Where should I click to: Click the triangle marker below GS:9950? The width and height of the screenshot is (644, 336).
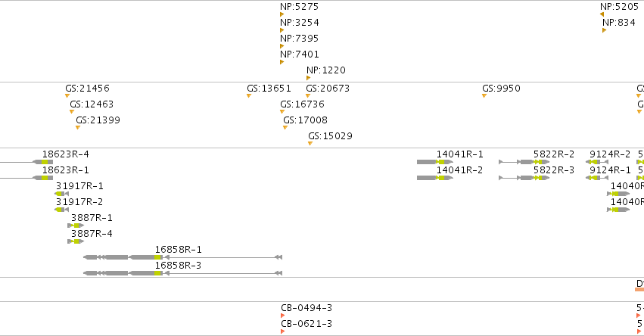[x=484, y=95]
